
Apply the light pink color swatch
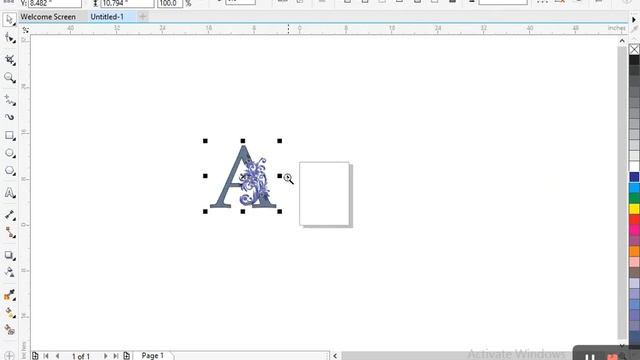click(634, 262)
